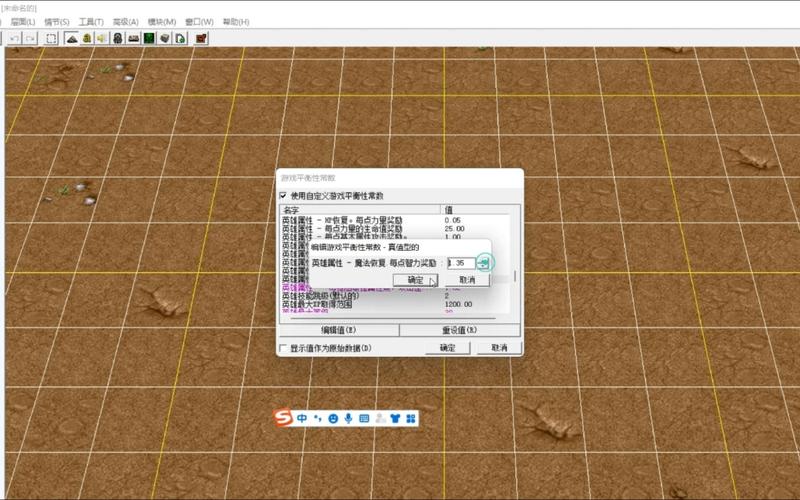Click the 值 column header

click(476, 210)
